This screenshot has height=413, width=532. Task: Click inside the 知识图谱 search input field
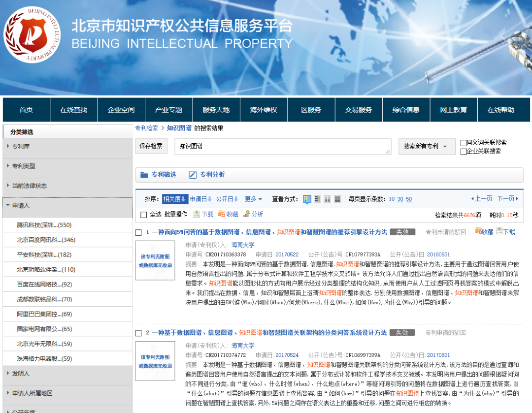[281, 146]
